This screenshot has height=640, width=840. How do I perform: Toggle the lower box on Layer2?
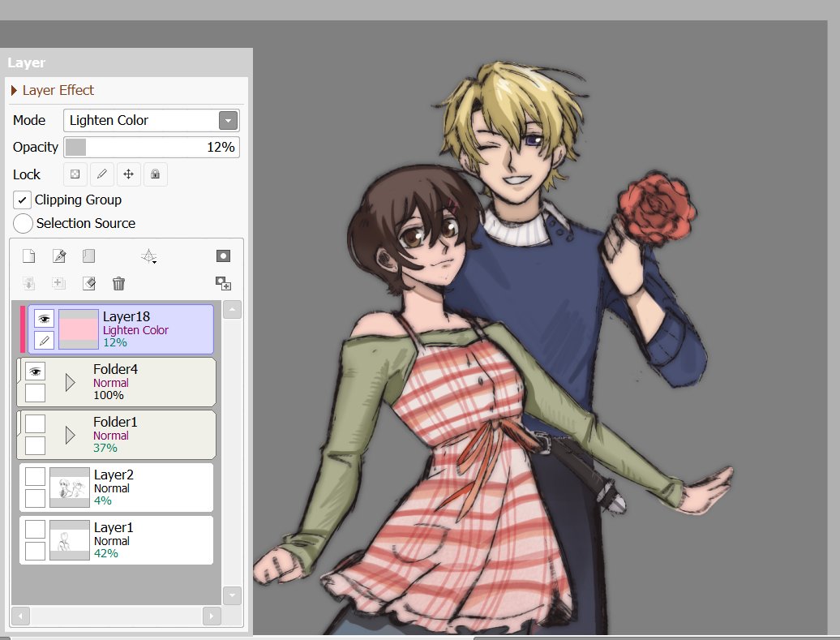36,498
